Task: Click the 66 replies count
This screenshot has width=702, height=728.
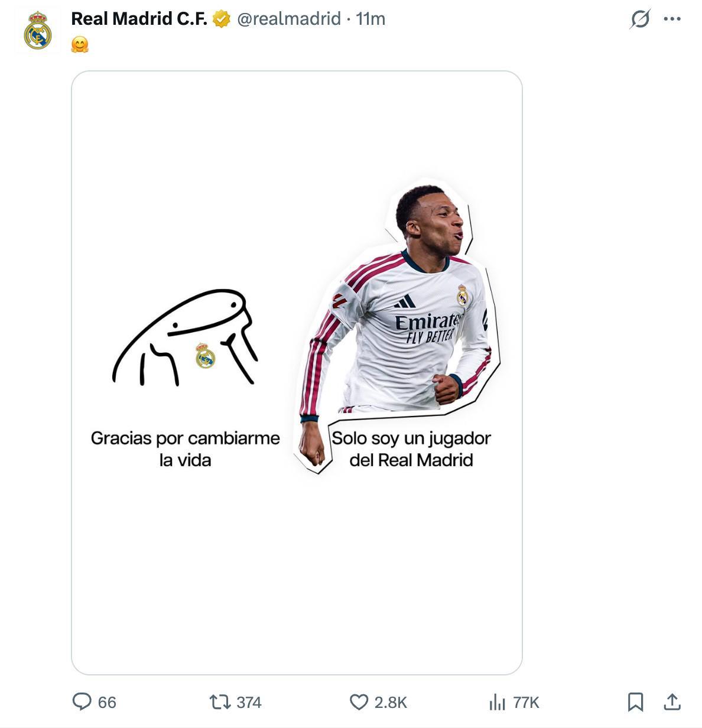Action: 107,702
